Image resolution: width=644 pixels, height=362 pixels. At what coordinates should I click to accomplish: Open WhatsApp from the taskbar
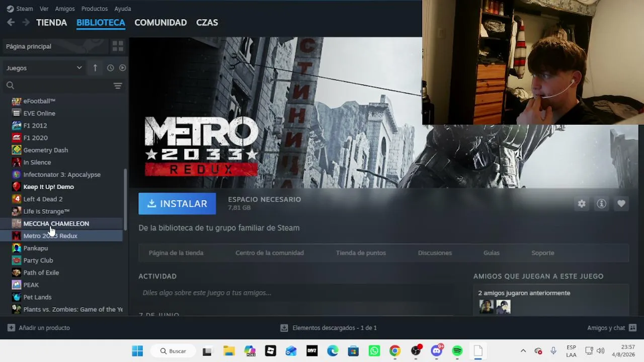(x=374, y=351)
